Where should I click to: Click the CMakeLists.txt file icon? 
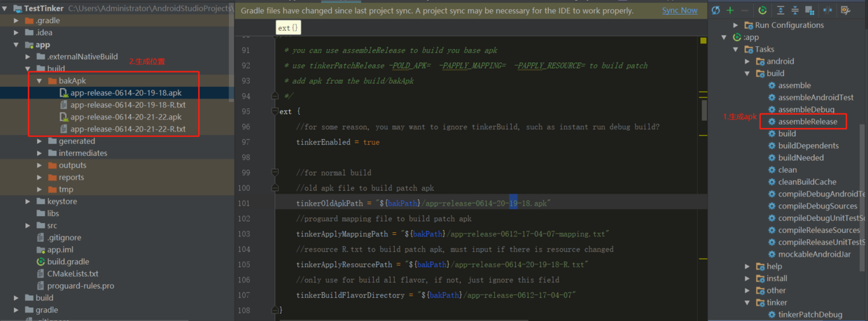pyautogui.click(x=41, y=273)
